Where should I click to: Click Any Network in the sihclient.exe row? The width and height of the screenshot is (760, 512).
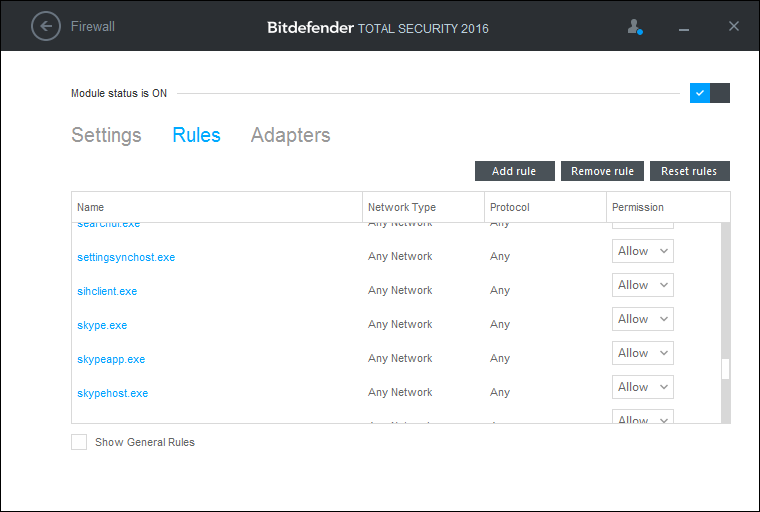click(x=400, y=290)
